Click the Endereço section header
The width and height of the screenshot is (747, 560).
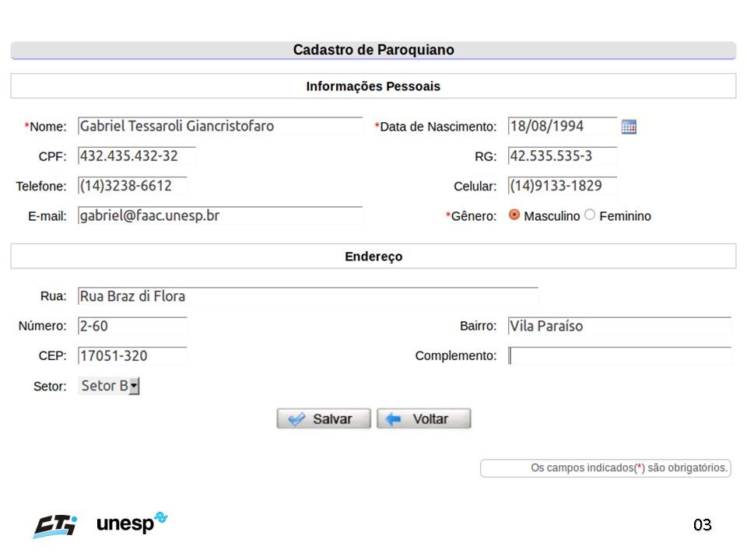373,256
